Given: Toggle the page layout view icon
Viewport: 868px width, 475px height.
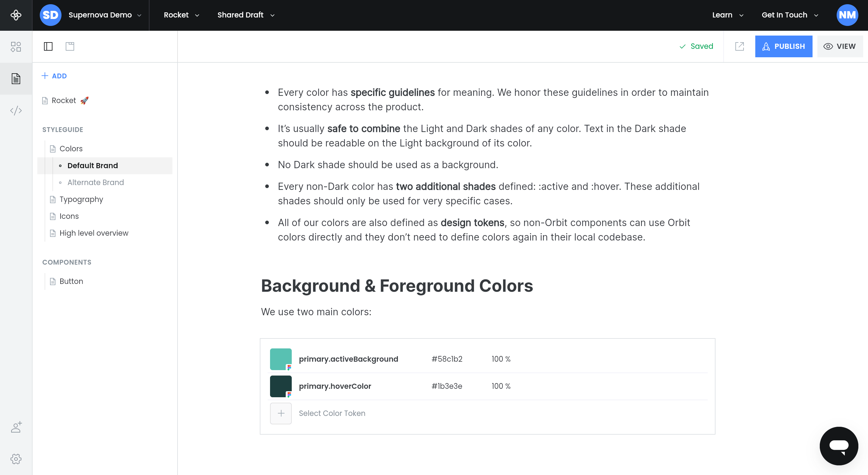Looking at the screenshot, I should [x=70, y=46].
